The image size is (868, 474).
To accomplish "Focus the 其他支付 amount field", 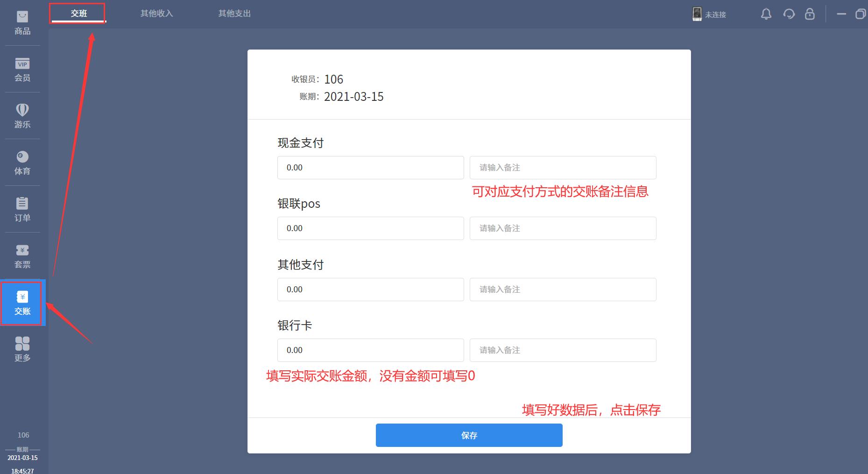I will point(370,290).
